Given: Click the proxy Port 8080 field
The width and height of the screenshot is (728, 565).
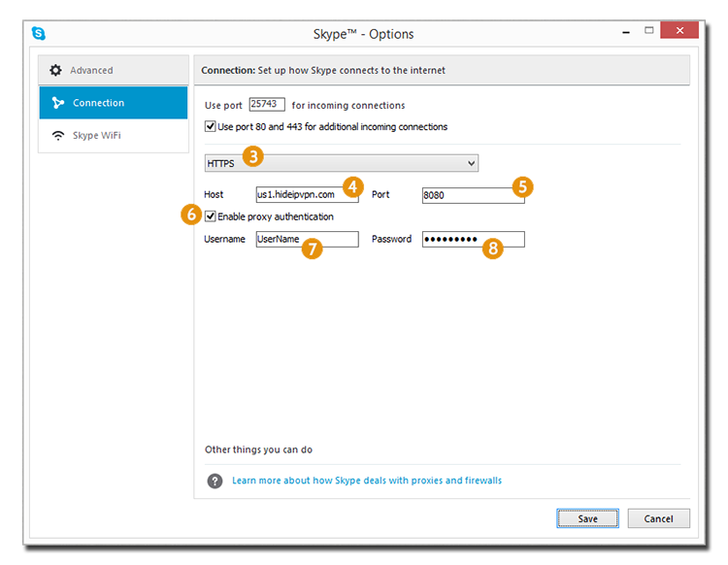Looking at the screenshot, I should pos(473,195).
